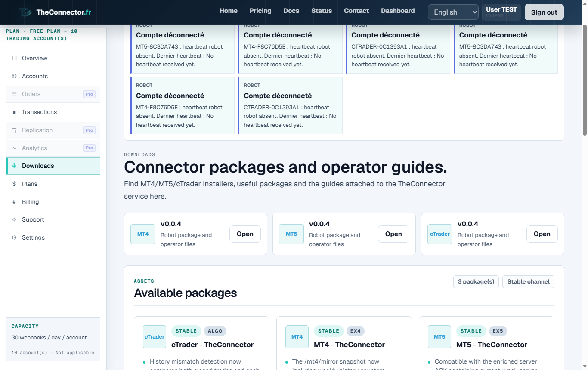Click the Orders sidebar icon
The width and height of the screenshot is (588, 370).
[x=14, y=94]
